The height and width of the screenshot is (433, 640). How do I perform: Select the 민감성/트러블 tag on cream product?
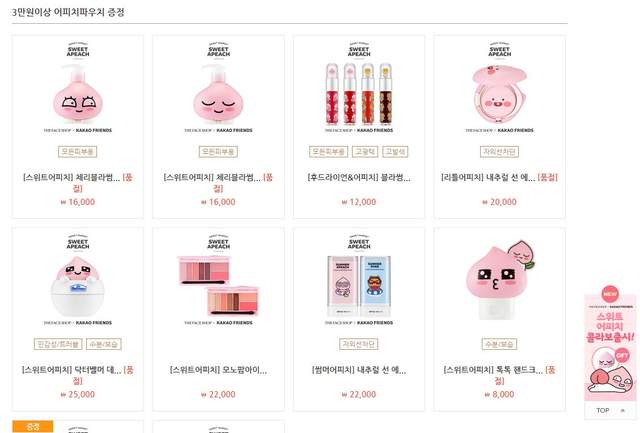tap(58, 344)
